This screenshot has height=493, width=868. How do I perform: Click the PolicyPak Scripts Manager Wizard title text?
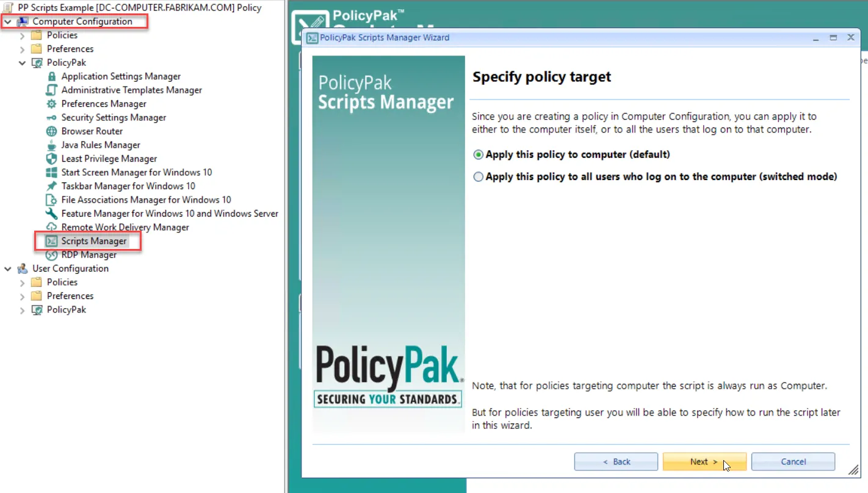click(x=385, y=37)
